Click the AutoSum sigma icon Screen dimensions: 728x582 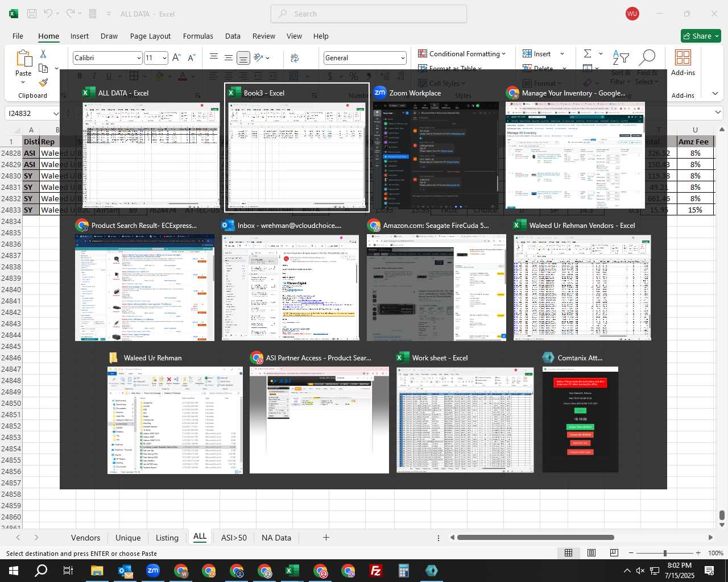click(588, 53)
